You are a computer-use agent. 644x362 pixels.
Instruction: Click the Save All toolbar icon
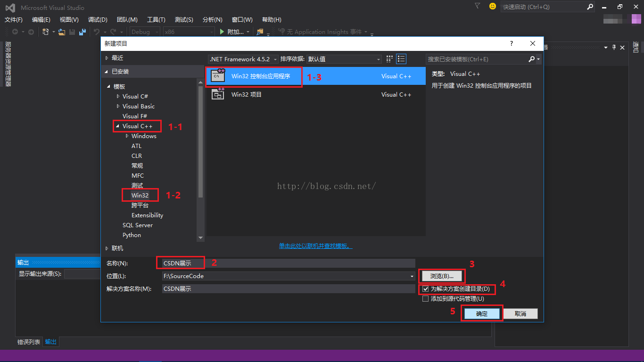(83, 32)
